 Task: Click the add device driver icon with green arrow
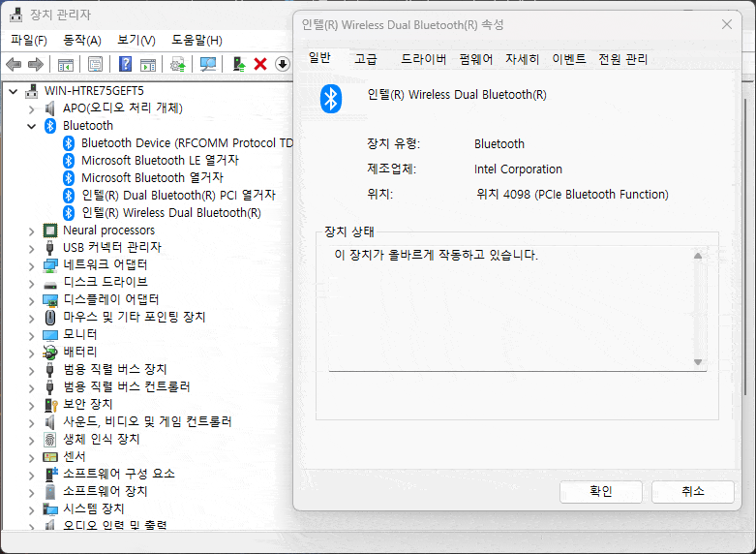coord(239,64)
